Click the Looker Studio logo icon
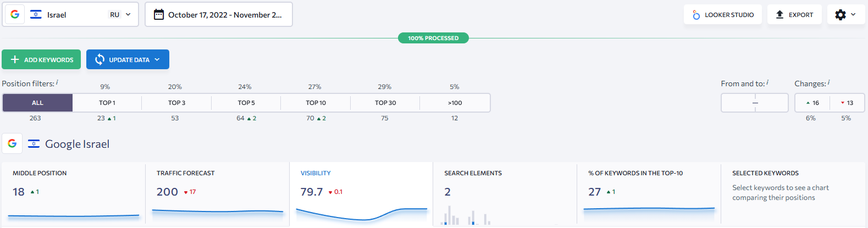This screenshot has height=228, width=868. 696,15
